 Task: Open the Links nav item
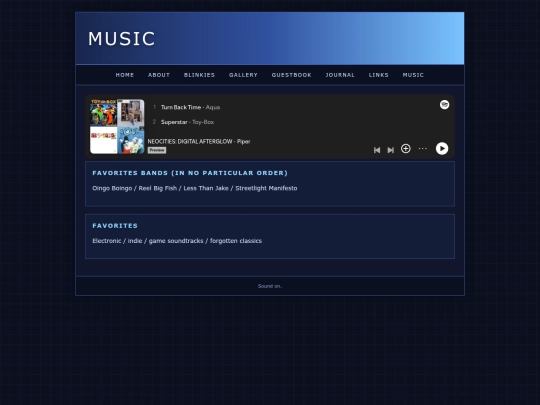[x=379, y=75]
